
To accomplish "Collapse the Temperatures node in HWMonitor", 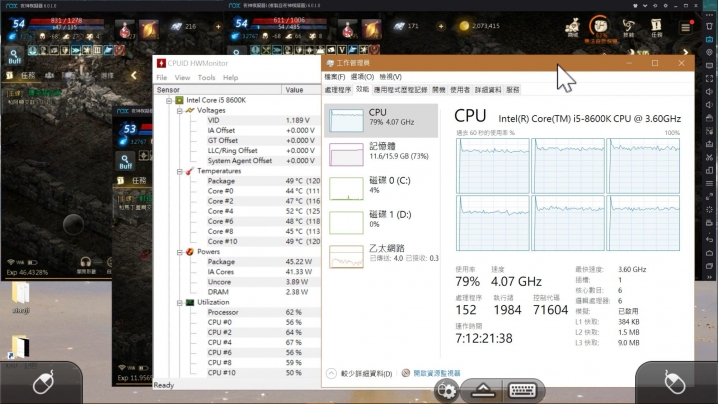I will (180, 171).
